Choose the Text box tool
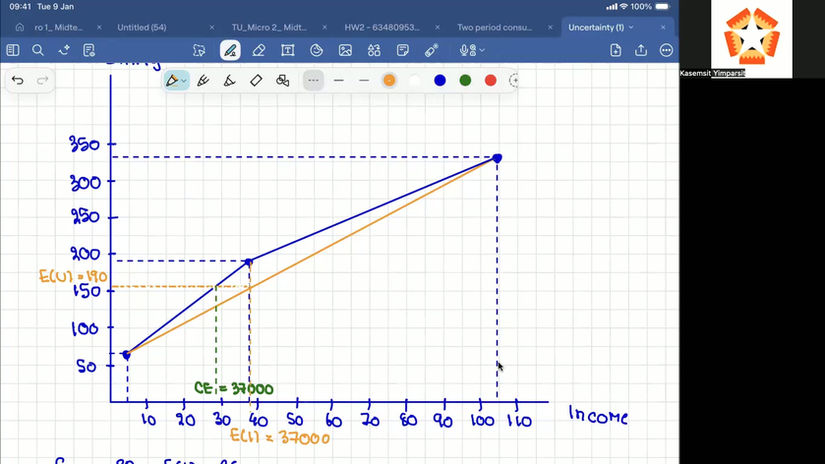This screenshot has width=825, height=464. [287, 50]
